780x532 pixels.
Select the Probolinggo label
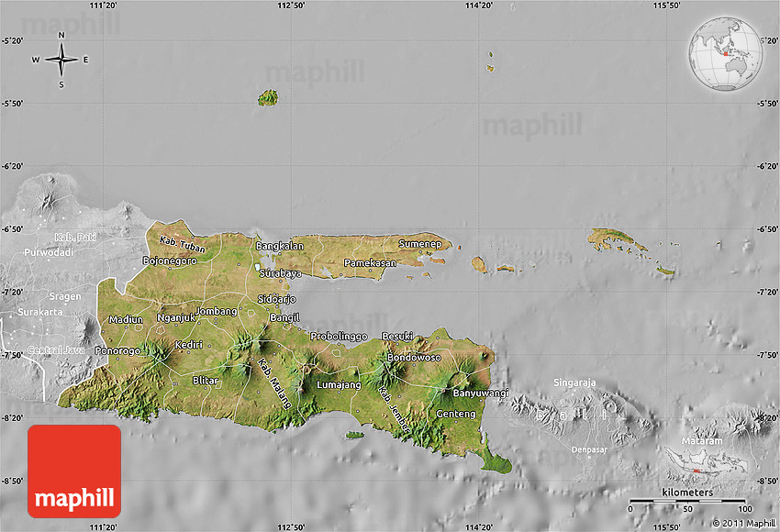[x=339, y=336]
